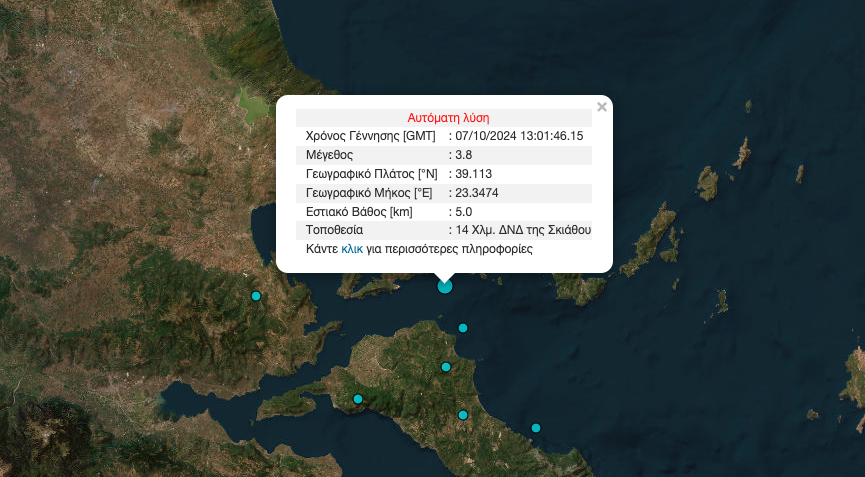Open the 'κλικ' link for more information
865x477 pixels.
352,249
